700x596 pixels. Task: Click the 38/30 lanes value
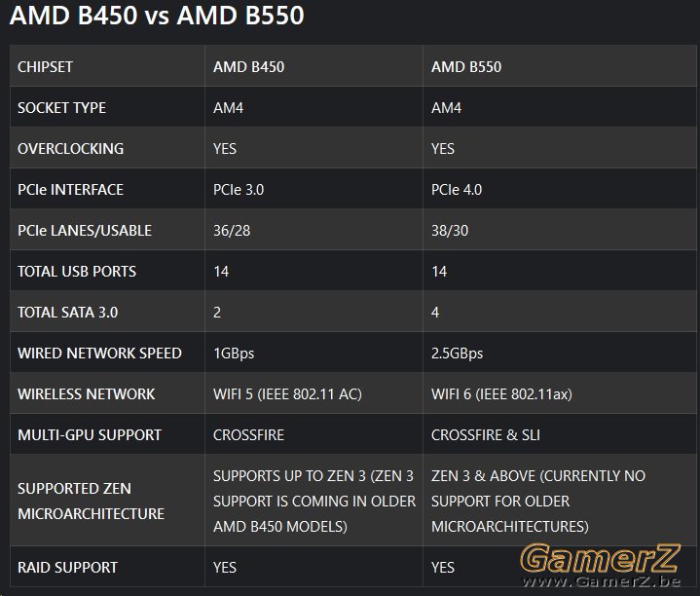click(x=450, y=231)
